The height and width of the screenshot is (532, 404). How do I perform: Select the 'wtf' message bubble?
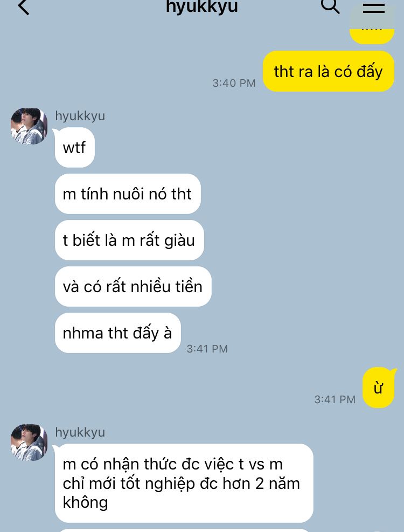click(75, 147)
